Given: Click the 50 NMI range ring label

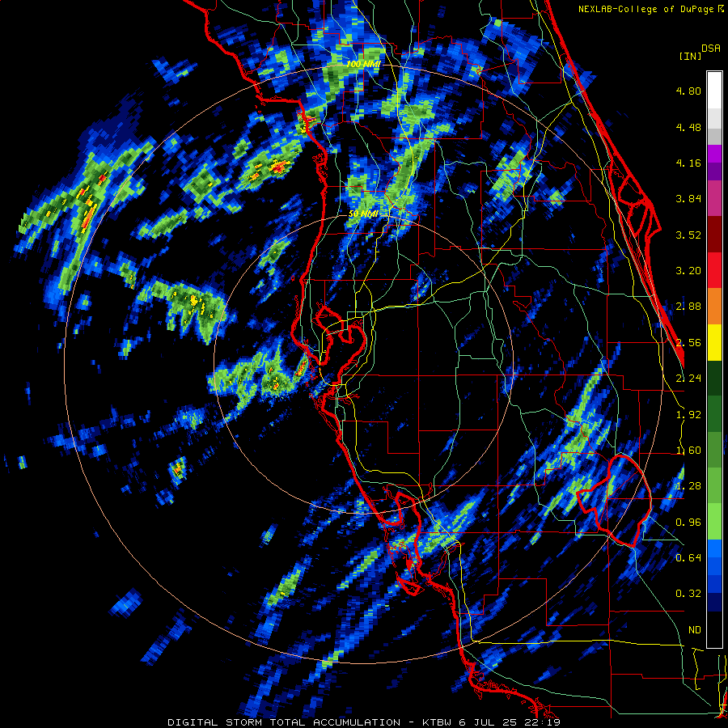Looking at the screenshot, I should [x=363, y=214].
